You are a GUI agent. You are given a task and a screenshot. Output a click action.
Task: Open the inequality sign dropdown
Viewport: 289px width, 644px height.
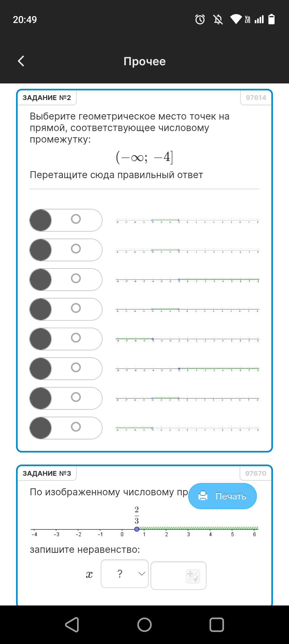[x=125, y=574]
